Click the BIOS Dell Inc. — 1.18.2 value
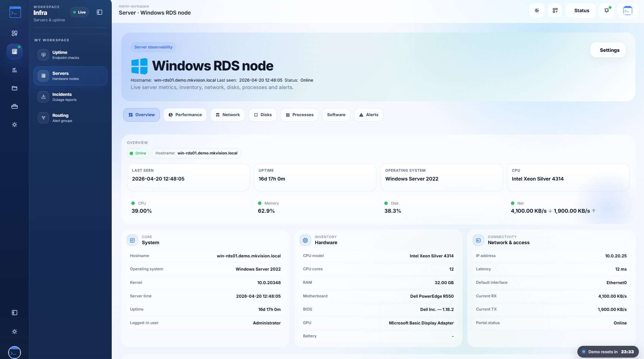The height and width of the screenshot is (359, 644). coord(437,310)
